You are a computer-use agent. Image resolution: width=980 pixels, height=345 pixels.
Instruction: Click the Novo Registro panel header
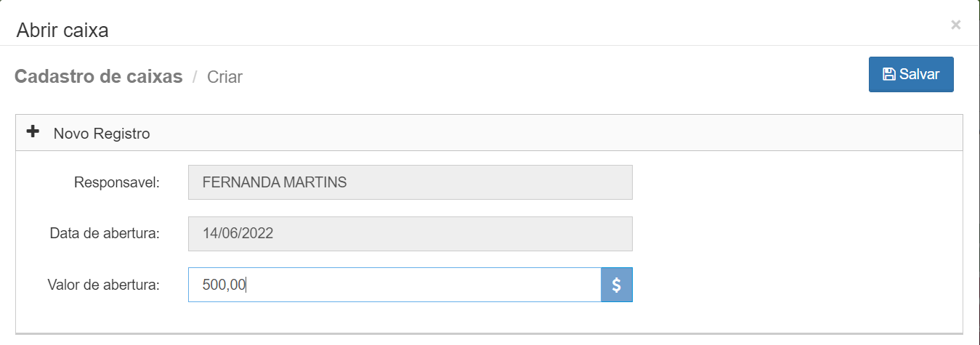[490, 133]
